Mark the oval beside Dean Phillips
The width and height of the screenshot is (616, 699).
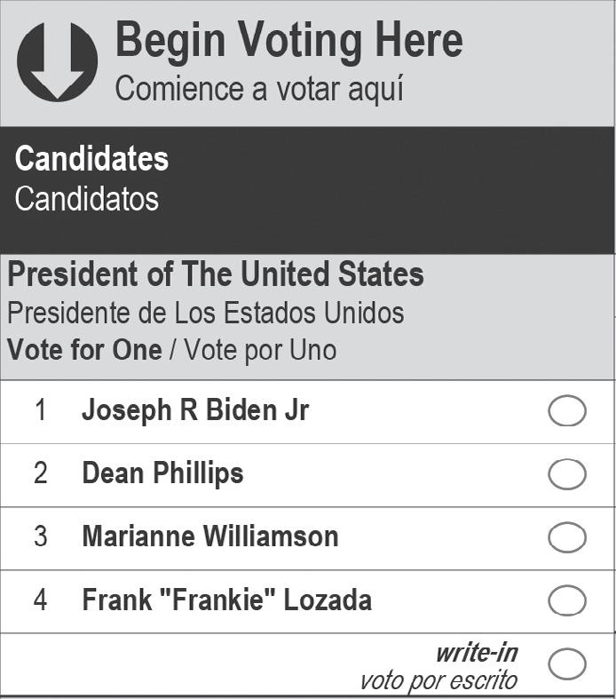[567, 475]
